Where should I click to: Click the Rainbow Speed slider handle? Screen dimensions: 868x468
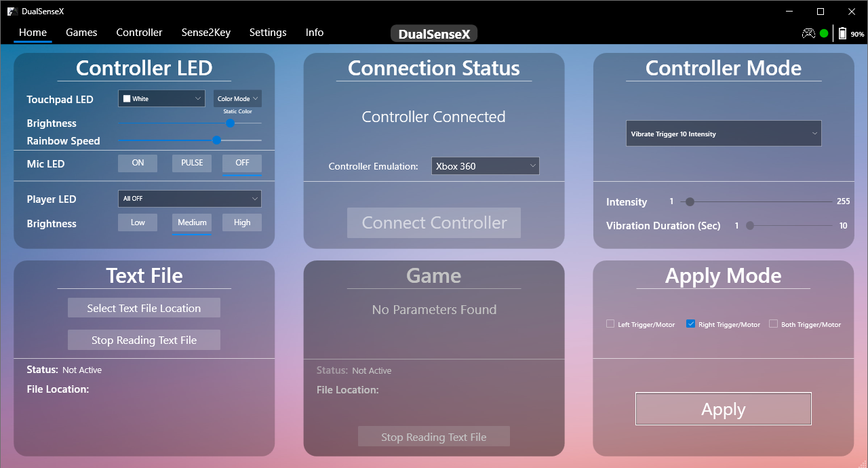tap(217, 140)
